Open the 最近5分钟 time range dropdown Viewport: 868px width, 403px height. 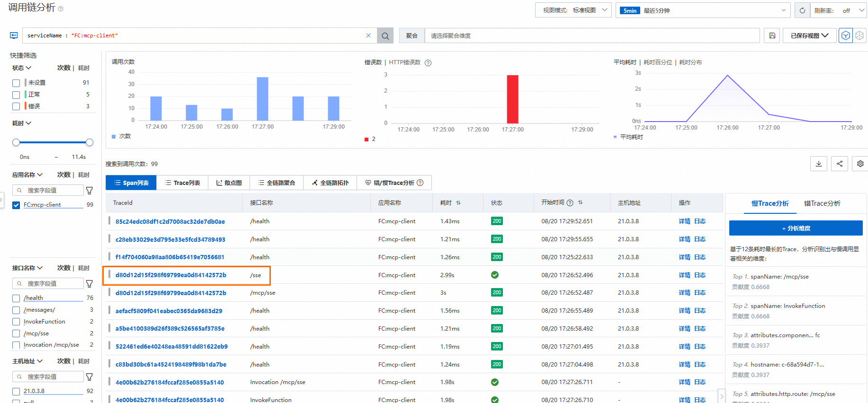coord(703,10)
